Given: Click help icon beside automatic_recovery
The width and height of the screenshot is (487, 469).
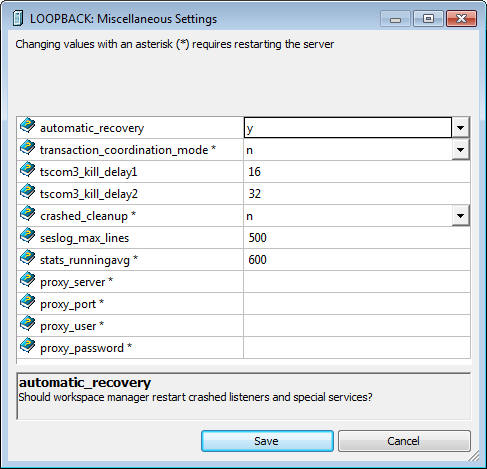Looking at the screenshot, I should (x=27, y=126).
